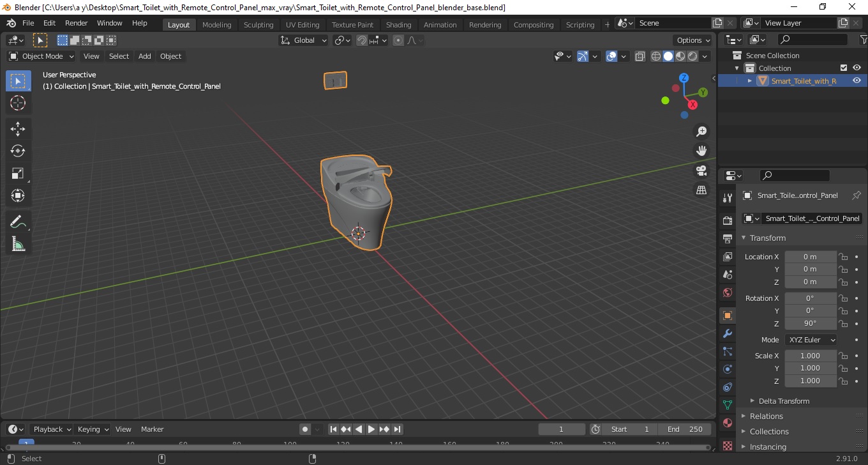Jump to the end frame
This screenshot has height=465, width=868.
pyautogui.click(x=397, y=429)
